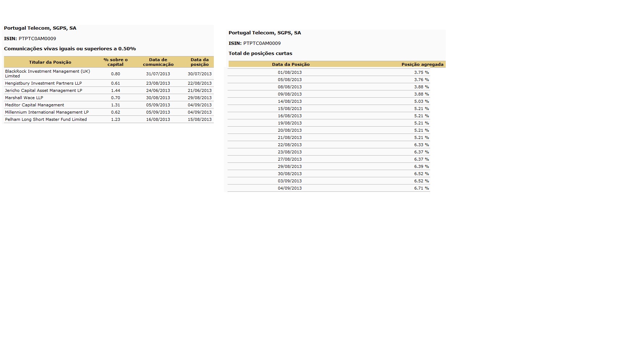Click the 5.21 % value for 21/08/2013
The width and height of the screenshot is (644, 356).
(x=421, y=137)
